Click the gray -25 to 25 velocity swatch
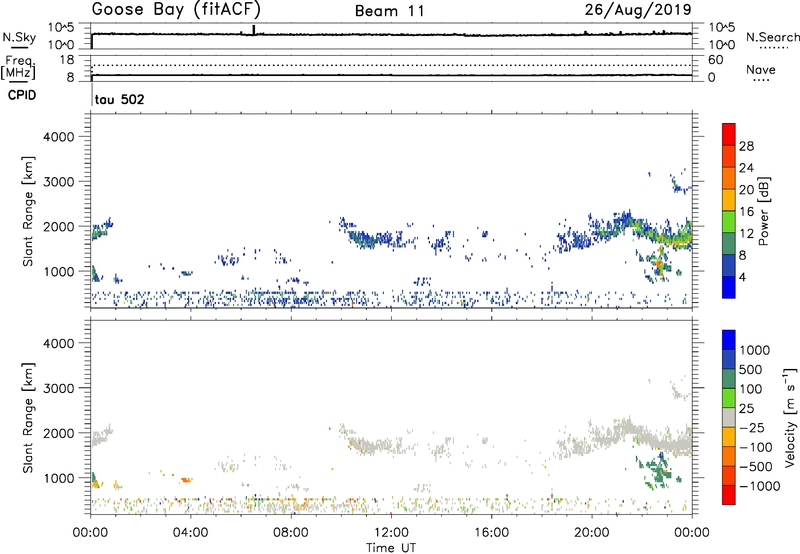This screenshot has height=554, width=800. 729,417
